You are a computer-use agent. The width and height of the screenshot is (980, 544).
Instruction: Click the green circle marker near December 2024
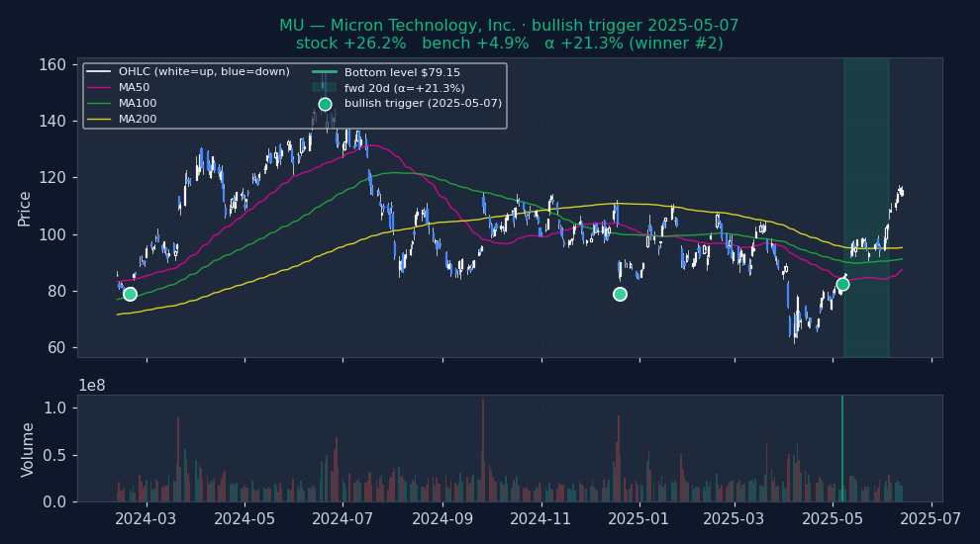pos(620,294)
